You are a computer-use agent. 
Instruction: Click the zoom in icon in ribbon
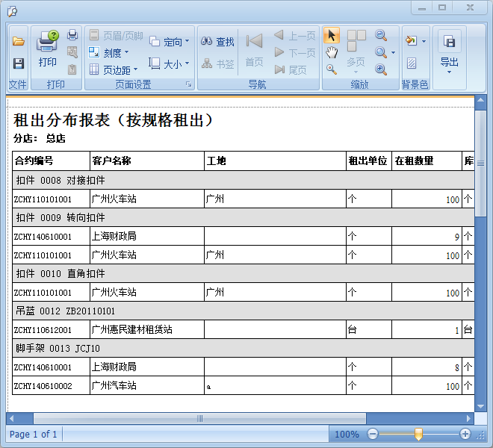pyautogui.click(x=381, y=69)
